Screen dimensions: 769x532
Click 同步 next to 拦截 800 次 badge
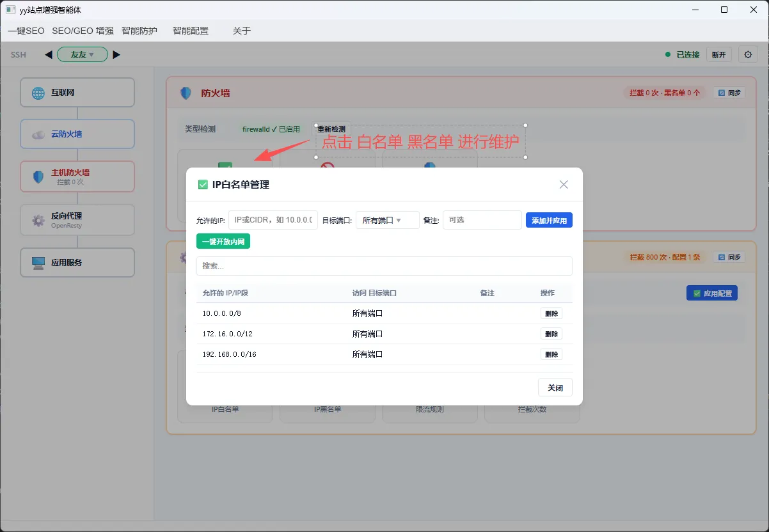point(729,257)
